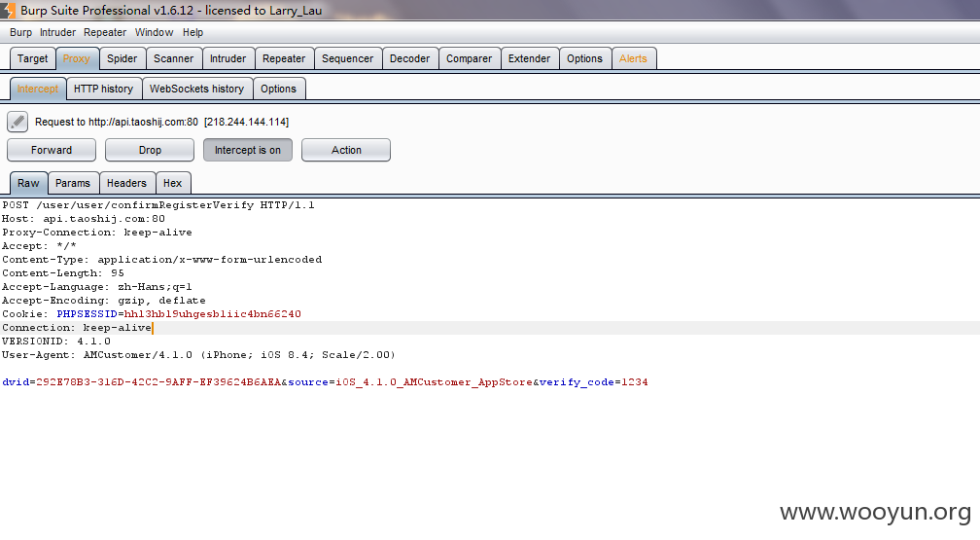
Task: View the Alerts tab
Action: point(633,58)
